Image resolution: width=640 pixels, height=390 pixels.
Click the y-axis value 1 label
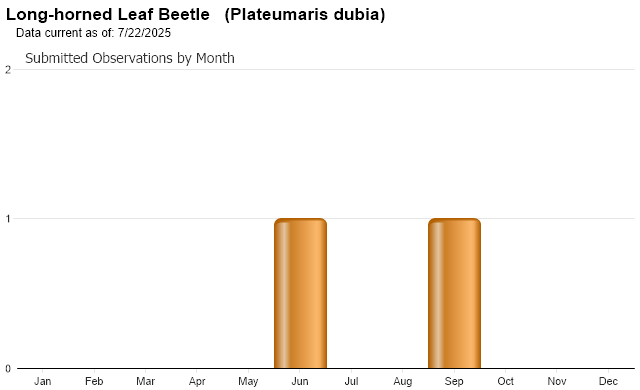[x=8, y=219]
